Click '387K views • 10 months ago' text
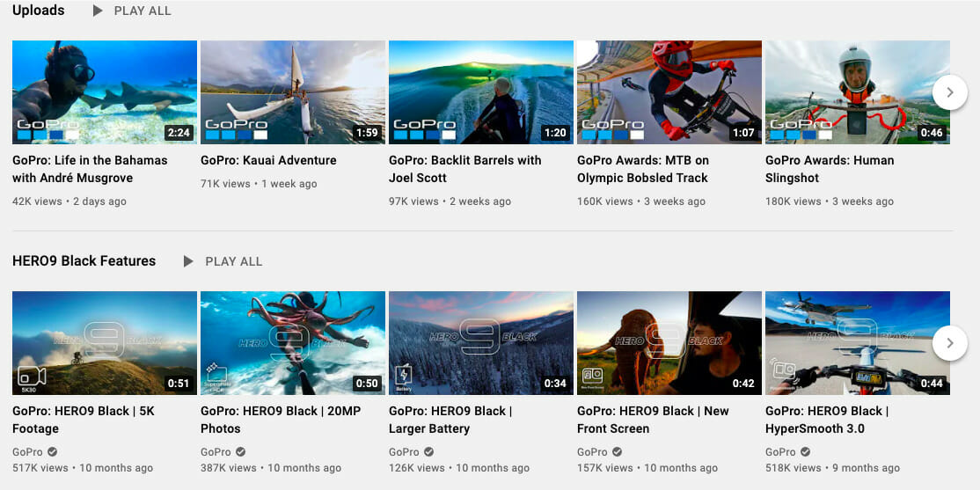980x490 pixels. point(271,467)
